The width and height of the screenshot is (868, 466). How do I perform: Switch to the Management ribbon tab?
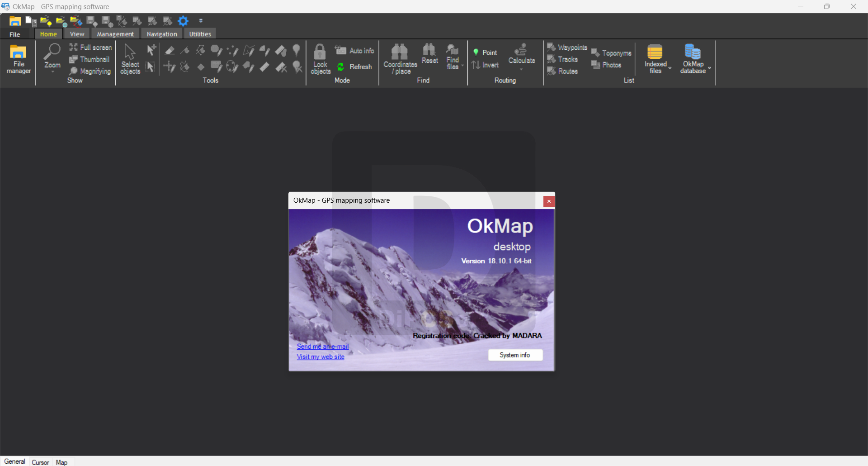[115, 34]
